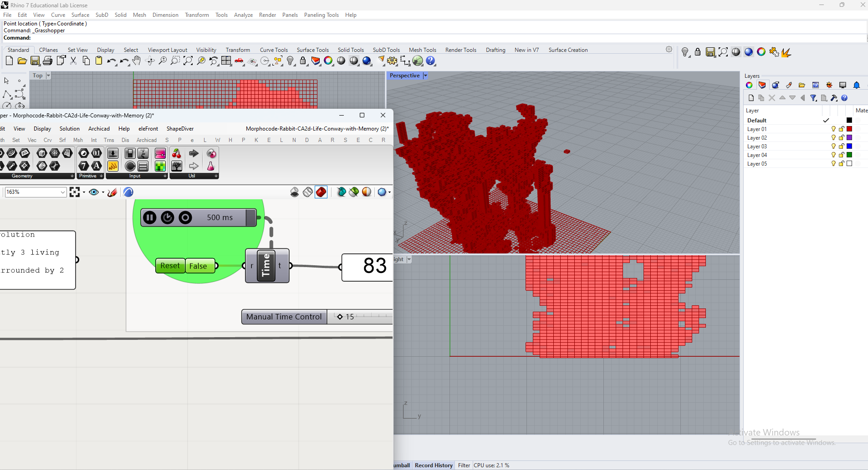The height and width of the screenshot is (470, 868).
Task: Enable Grasshopper shaded preview red icon
Action: click(321, 192)
